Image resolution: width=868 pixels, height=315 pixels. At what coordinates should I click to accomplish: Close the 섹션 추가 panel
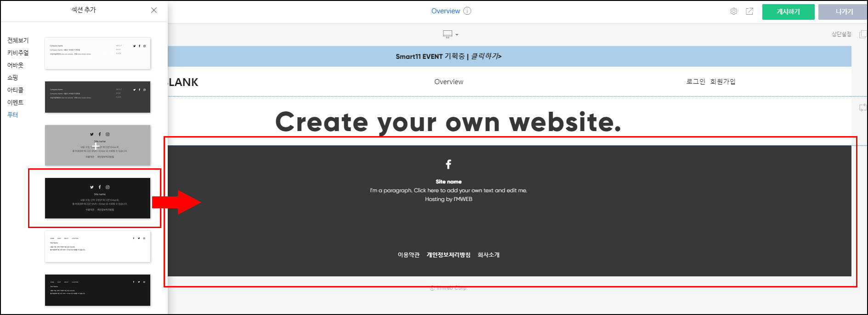pyautogui.click(x=154, y=10)
